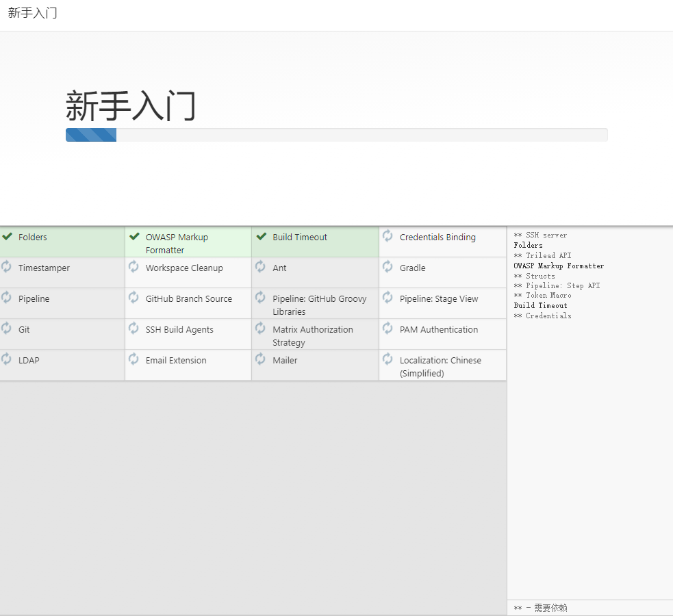Click pending icon for Pipeline: GitHub Groovy Libraries

click(260, 297)
